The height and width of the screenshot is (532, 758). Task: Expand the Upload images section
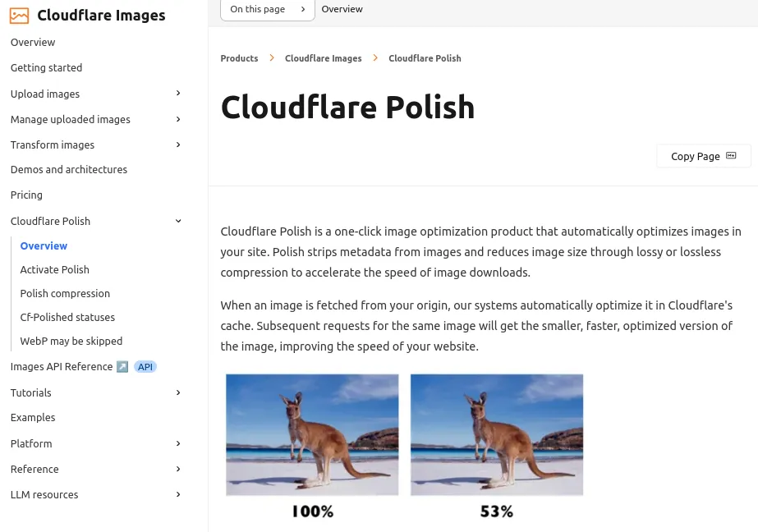pyautogui.click(x=177, y=93)
